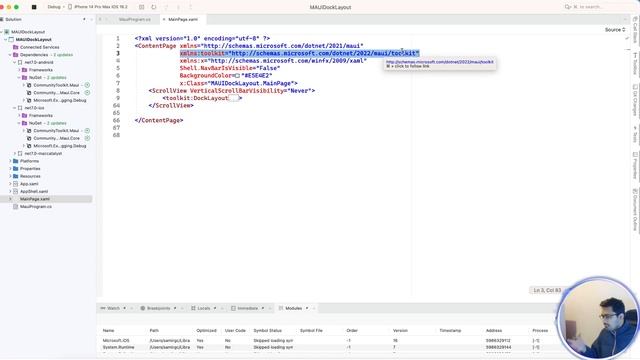Sort modules by the Name column header

coord(109,331)
